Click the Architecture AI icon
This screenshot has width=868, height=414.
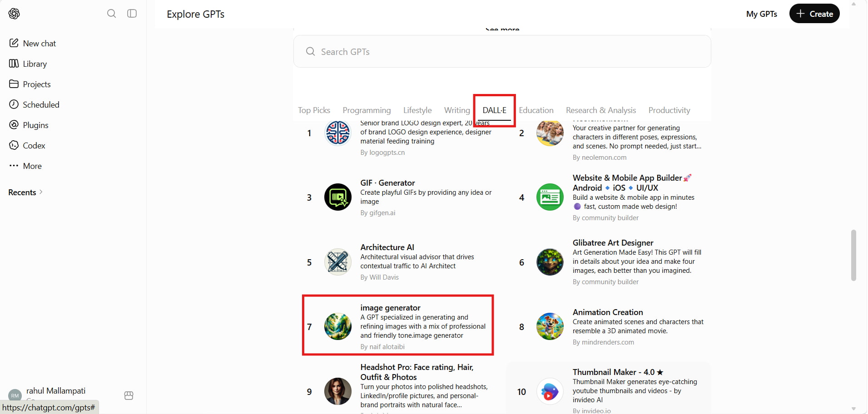point(338,262)
